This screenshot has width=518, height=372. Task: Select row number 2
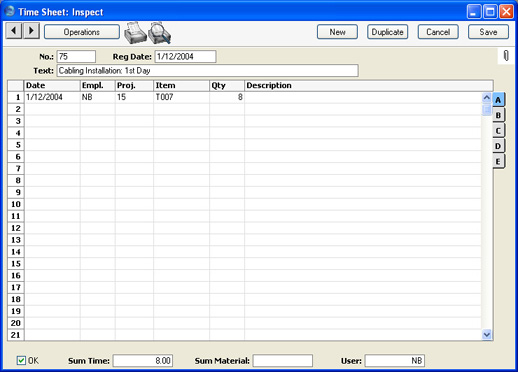point(16,109)
